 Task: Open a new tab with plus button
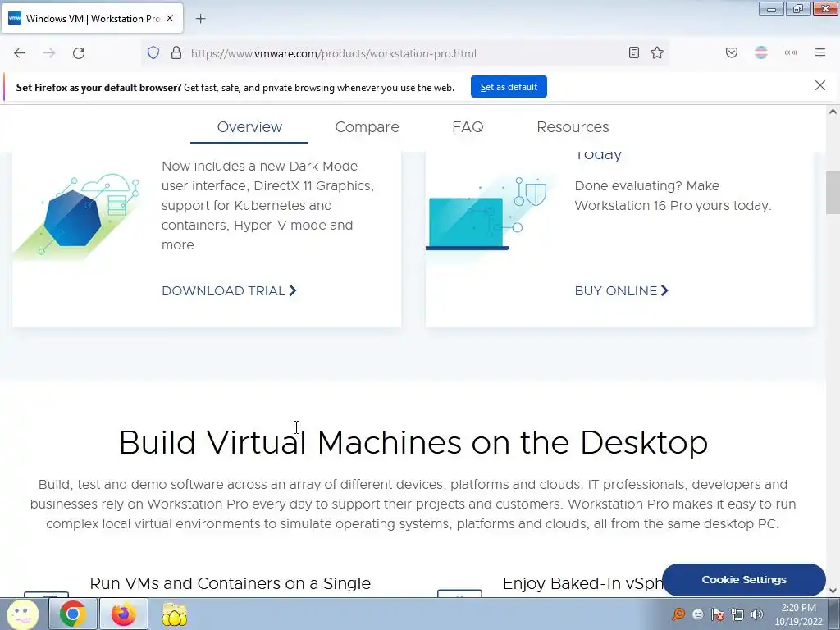(200, 19)
